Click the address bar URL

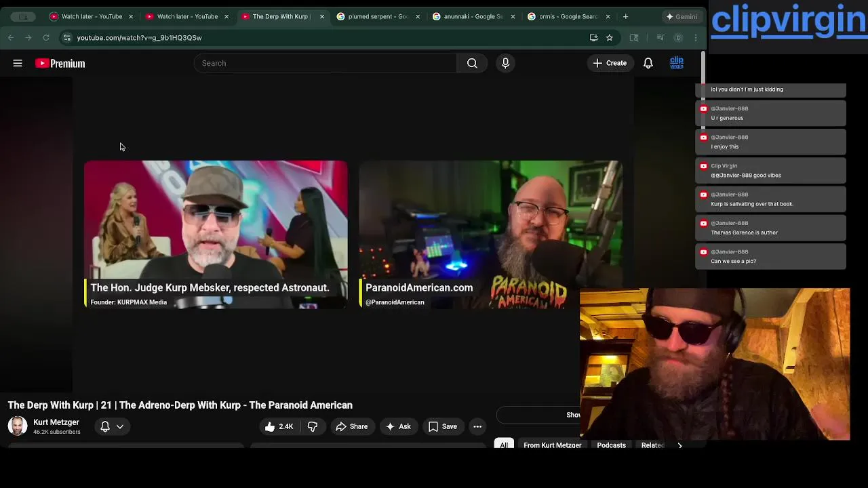[x=139, y=38]
